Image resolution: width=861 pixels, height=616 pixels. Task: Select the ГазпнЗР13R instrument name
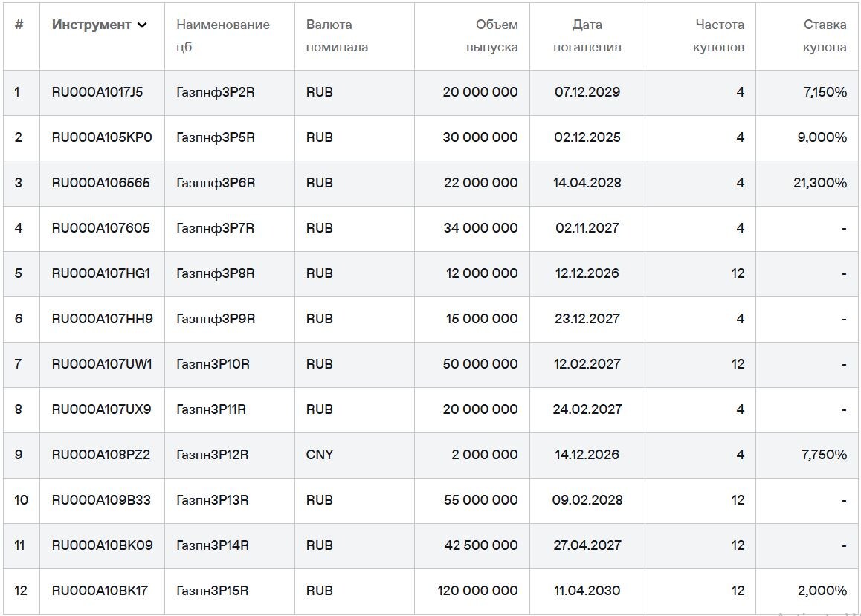pos(211,500)
